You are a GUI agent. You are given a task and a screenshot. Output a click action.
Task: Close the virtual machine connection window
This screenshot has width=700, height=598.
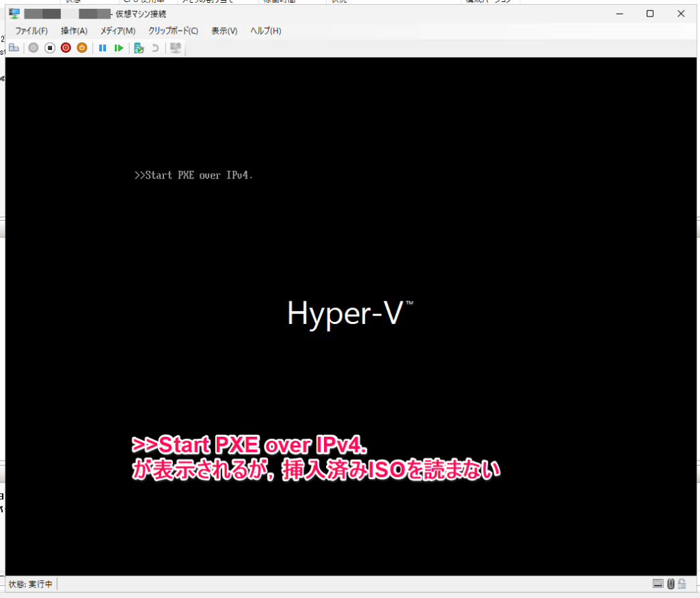coord(681,14)
